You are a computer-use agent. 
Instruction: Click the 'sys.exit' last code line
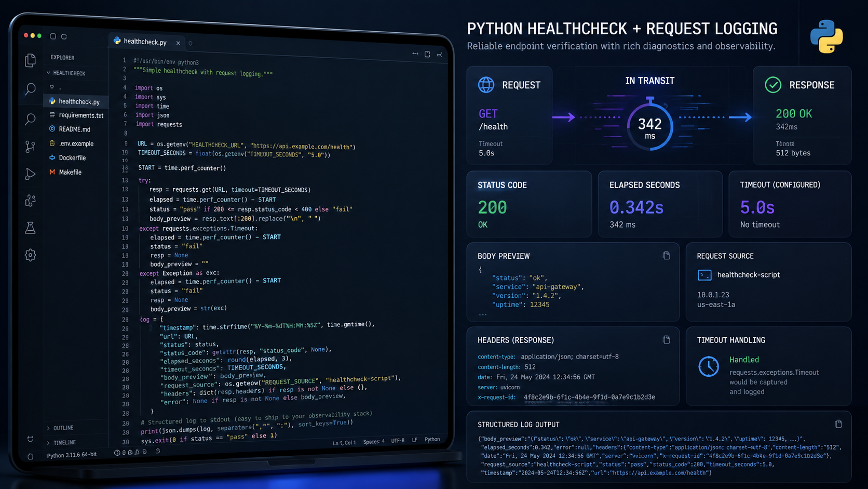coord(209,438)
